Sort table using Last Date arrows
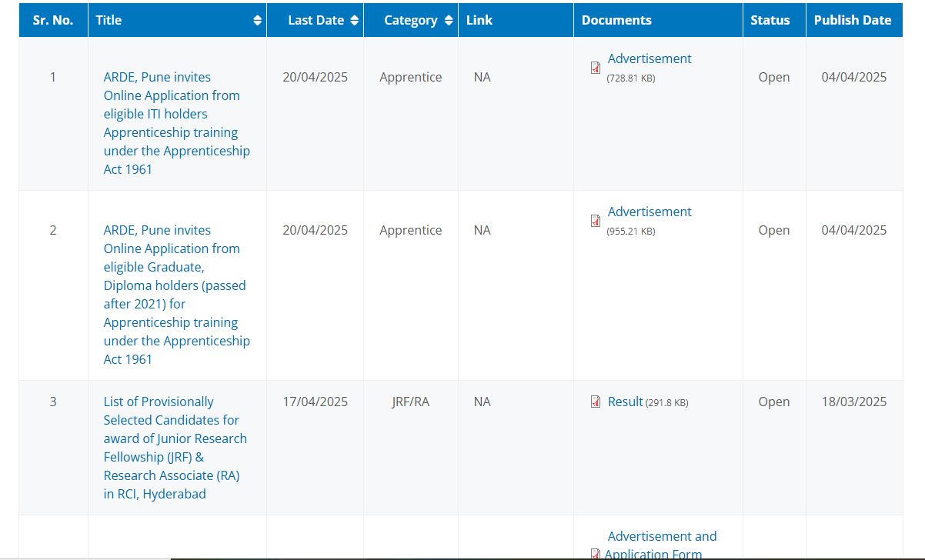925x560 pixels. tap(354, 21)
